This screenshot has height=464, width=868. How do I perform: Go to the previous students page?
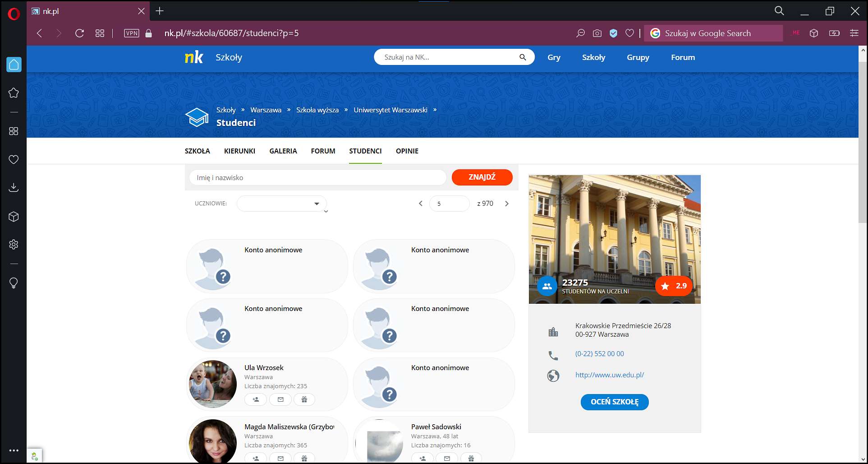click(x=421, y=204)
